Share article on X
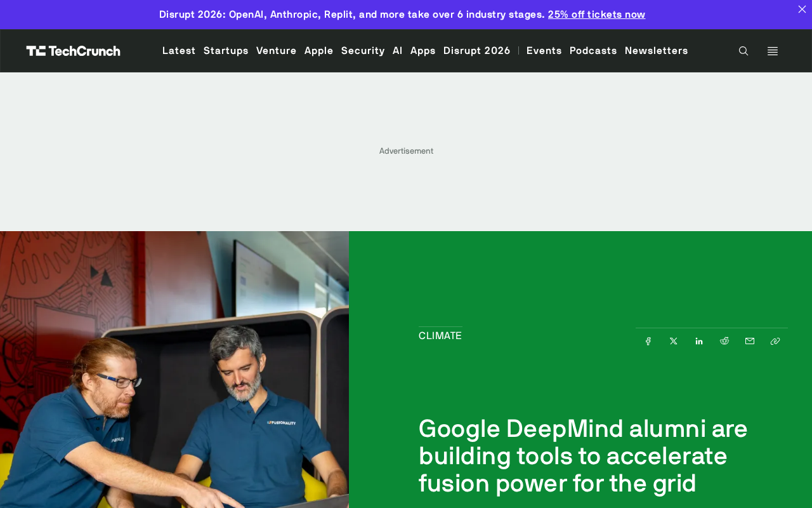Screen dimensions: 812x508 tap(674, 341)
